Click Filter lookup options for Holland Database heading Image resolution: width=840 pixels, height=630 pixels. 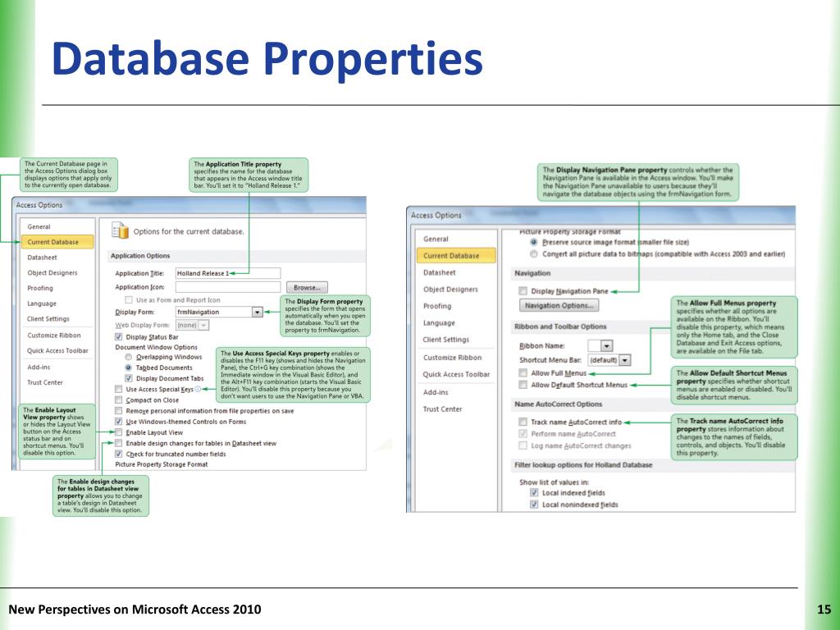point(583,465)
